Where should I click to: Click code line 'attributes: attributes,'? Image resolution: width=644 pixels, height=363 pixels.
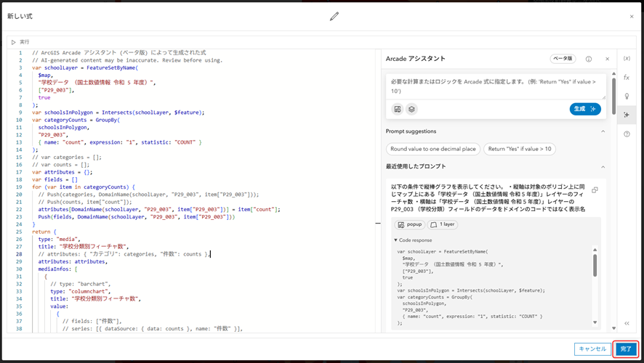point(73,261)
